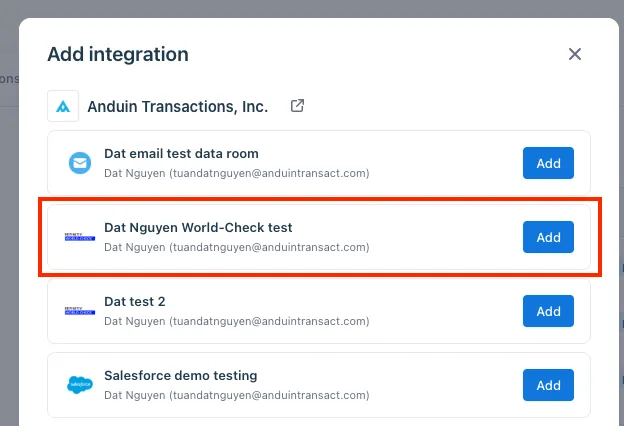Select the 'Dat email test data room' title
624x426 pixels.
(181, 154)
